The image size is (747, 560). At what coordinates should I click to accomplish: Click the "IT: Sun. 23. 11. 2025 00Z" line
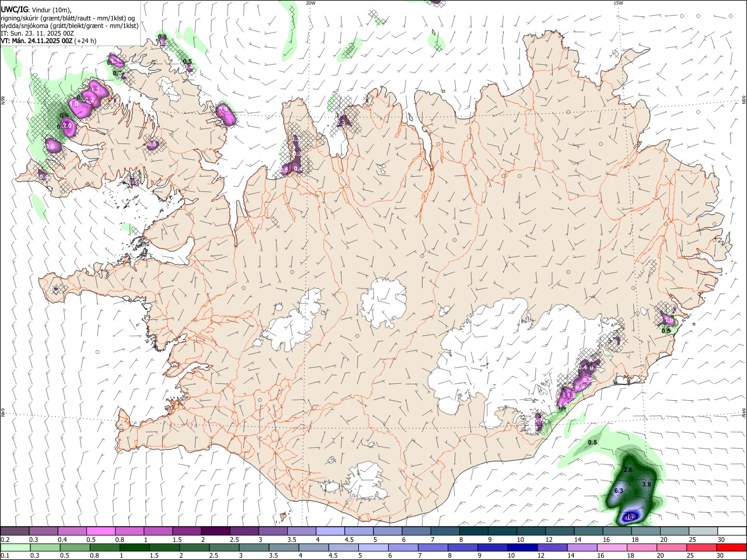(37, 33)
